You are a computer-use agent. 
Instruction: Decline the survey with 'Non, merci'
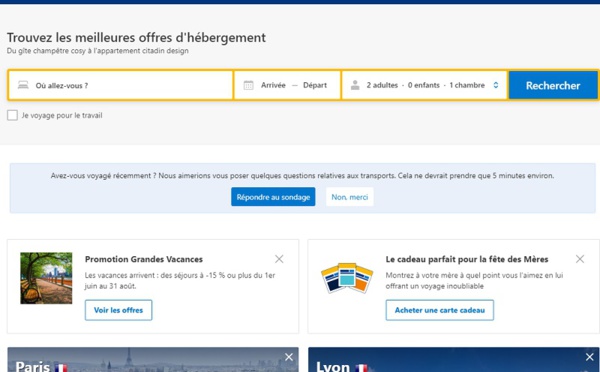click(349, 197)
